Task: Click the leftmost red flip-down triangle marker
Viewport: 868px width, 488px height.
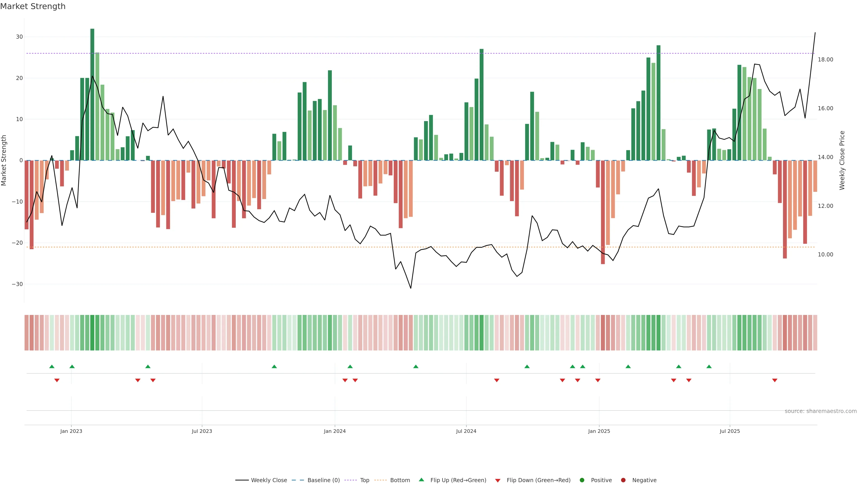Action: coord(57,380)
